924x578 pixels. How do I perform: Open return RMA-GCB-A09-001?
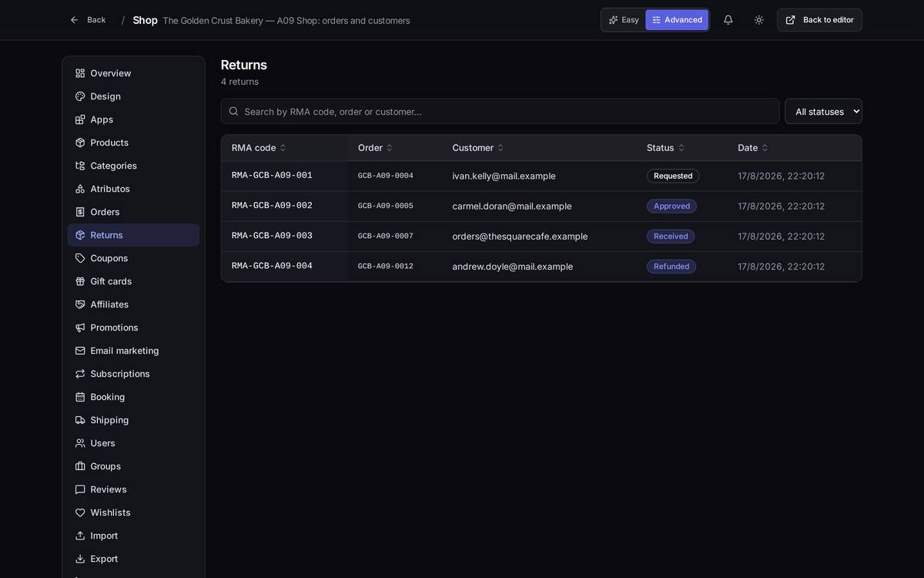tap(272, 176)
